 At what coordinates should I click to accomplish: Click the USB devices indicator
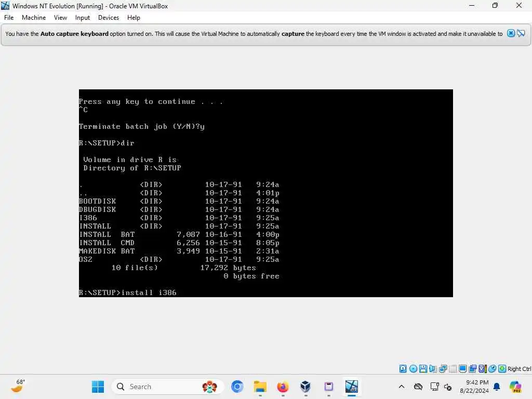(453, 368)
